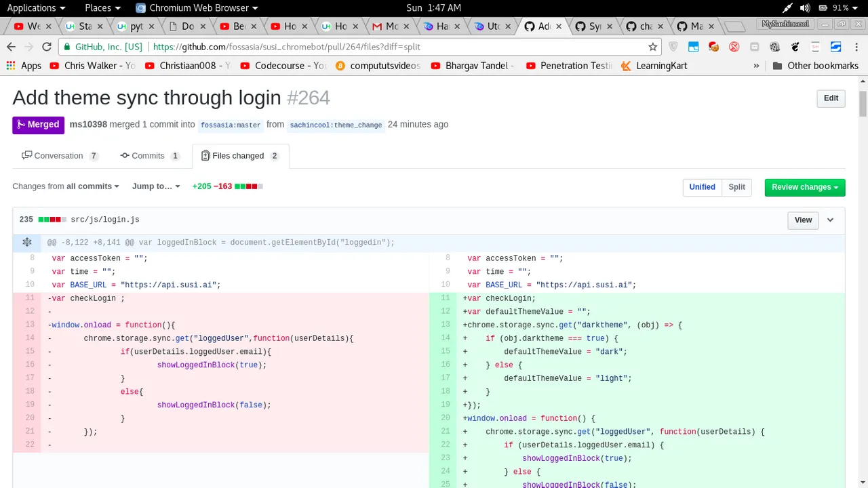Open the Chromium Web Browser app menu
Viewport: 868px width, 488px height.
197,8
